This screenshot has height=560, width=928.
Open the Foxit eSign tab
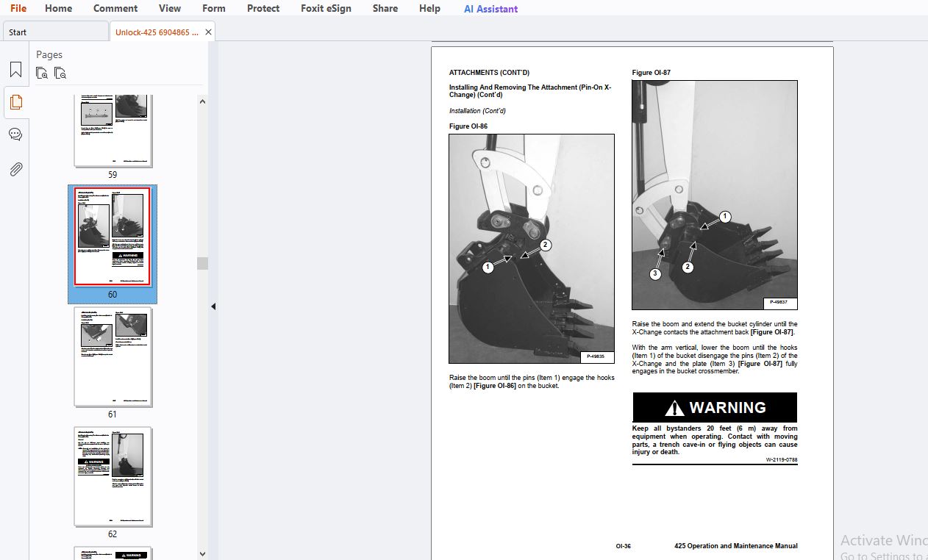[x=326, y=8]
